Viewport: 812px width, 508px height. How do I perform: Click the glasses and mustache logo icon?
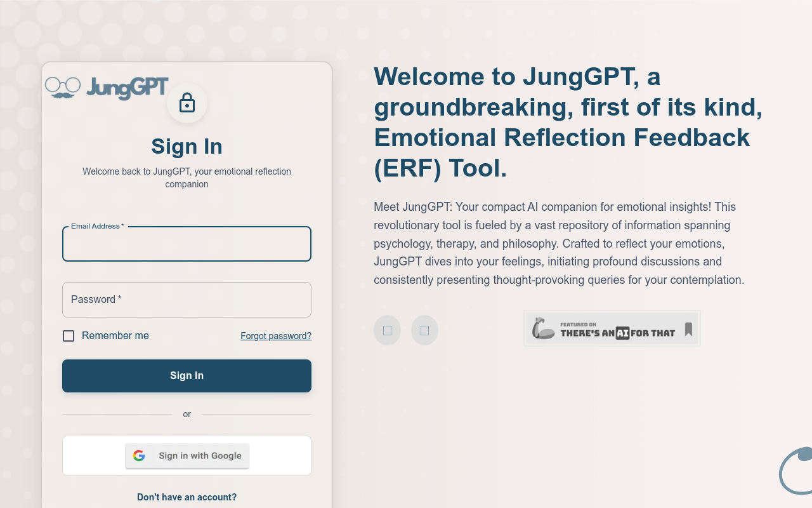63,88
